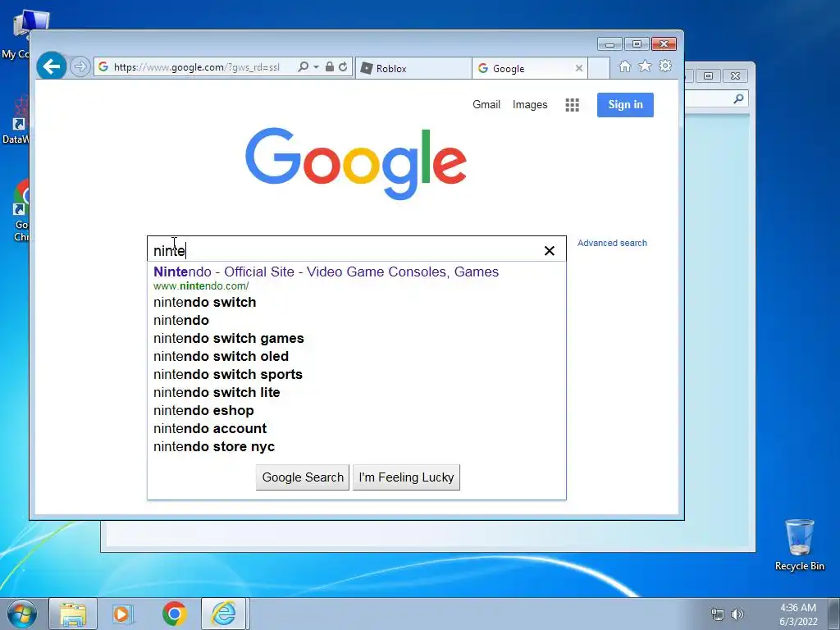Open Google Chrome from taskbar
The image size is (840, 630).
174,614
